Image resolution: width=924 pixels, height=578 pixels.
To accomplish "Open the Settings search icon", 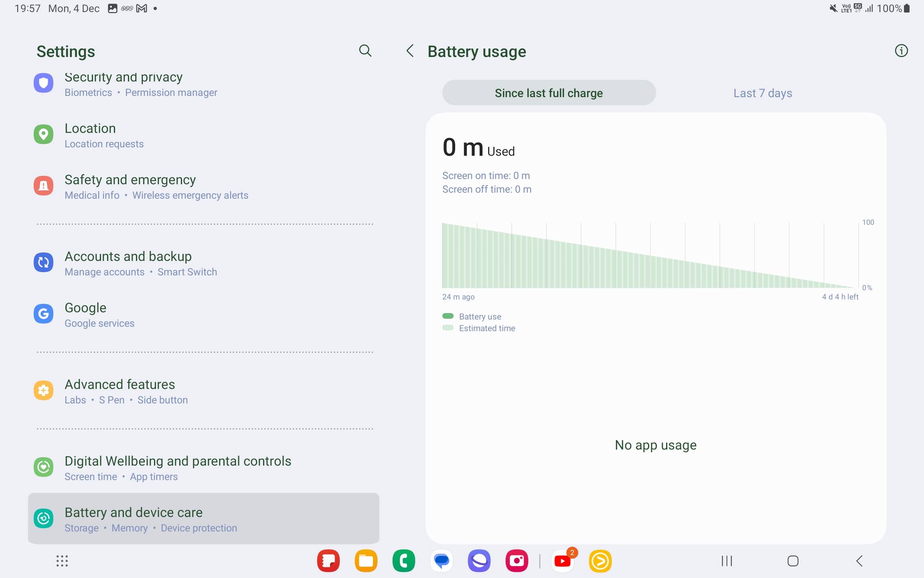I will tap(365, 51).
